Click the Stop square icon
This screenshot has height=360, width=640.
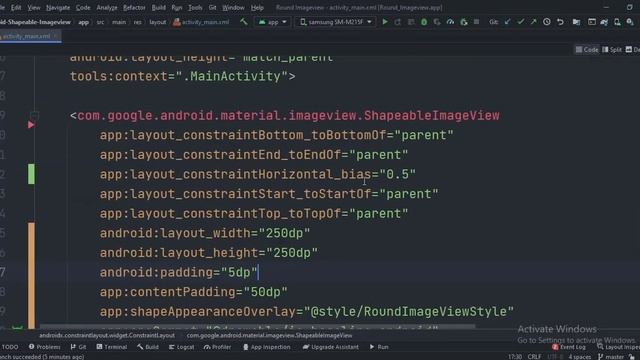pyautogui.click(x=476, y=22)
